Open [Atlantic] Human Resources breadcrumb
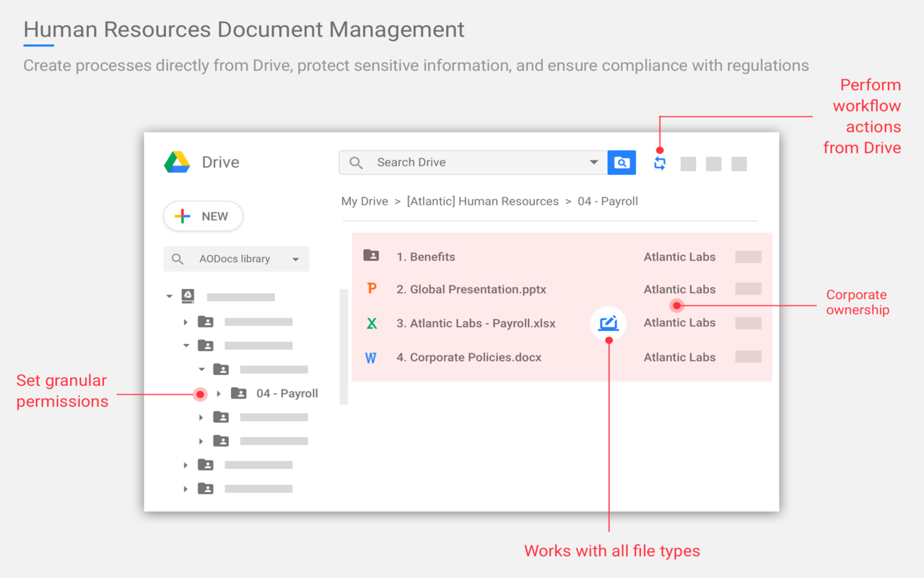 tap(483, 202)
